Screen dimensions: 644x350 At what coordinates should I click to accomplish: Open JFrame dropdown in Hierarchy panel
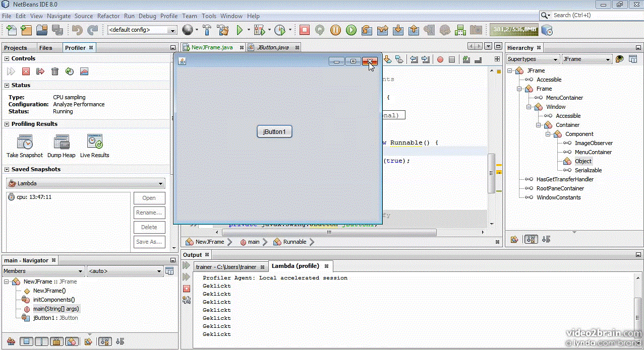587,59
